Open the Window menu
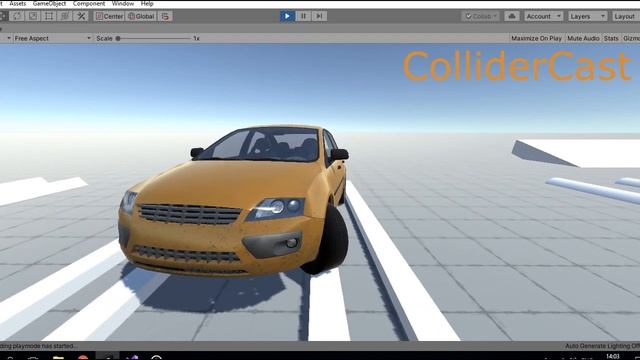The image size is (640, 360). tap(122, 4)
